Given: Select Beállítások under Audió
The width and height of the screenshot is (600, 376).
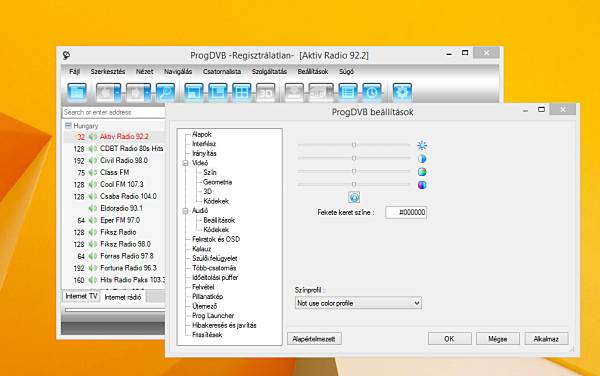Looking at the screenshot, I should (x=219, y=220).
